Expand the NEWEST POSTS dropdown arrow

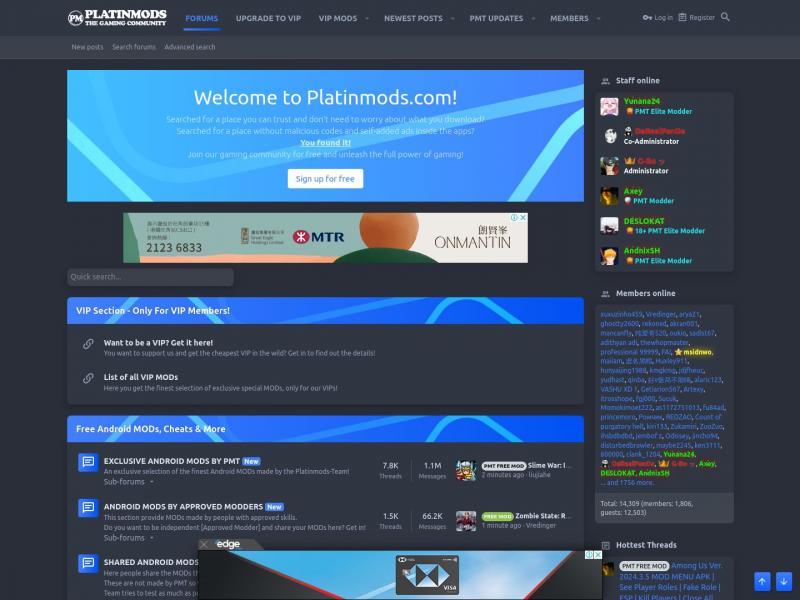pos(453,18)
